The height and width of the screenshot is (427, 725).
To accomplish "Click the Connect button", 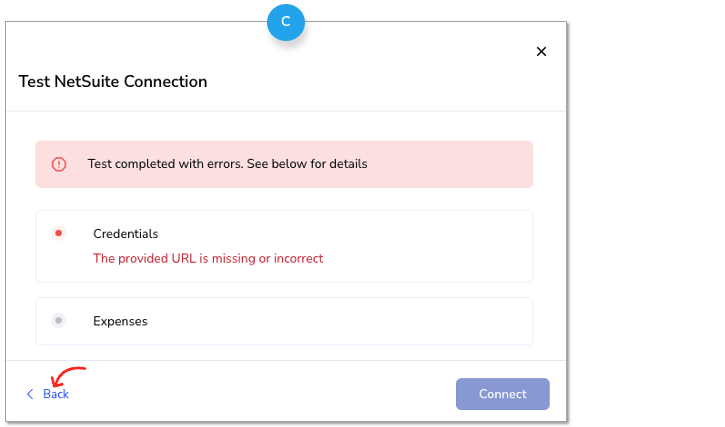I will tap(503, 394).
